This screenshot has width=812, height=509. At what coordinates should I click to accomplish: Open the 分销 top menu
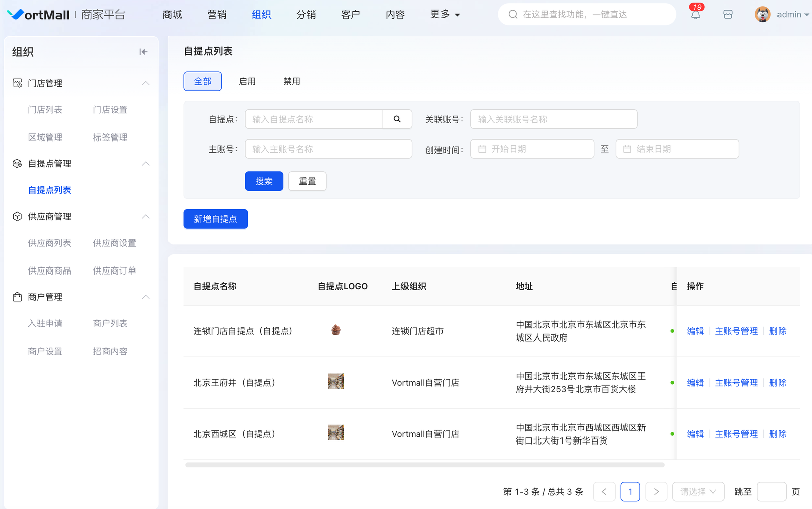pos(306,15)
